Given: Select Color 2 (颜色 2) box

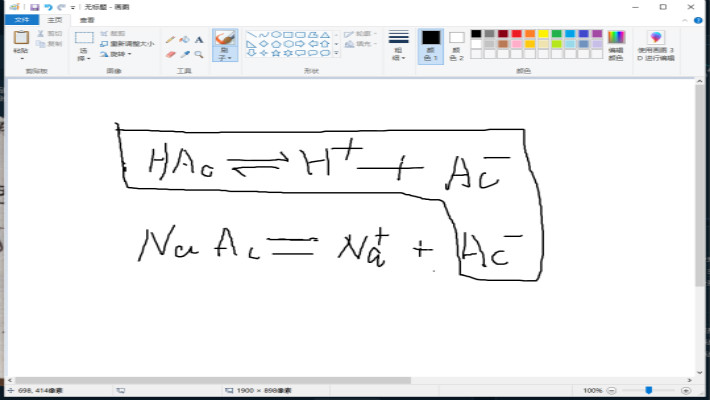Looking at the screenshot, I should 456,46.
